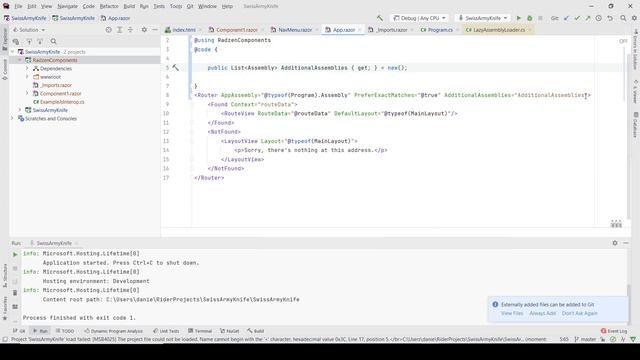Switch to index.html editor tab
The image size is (640, 360).
click(x=184, y=30)
